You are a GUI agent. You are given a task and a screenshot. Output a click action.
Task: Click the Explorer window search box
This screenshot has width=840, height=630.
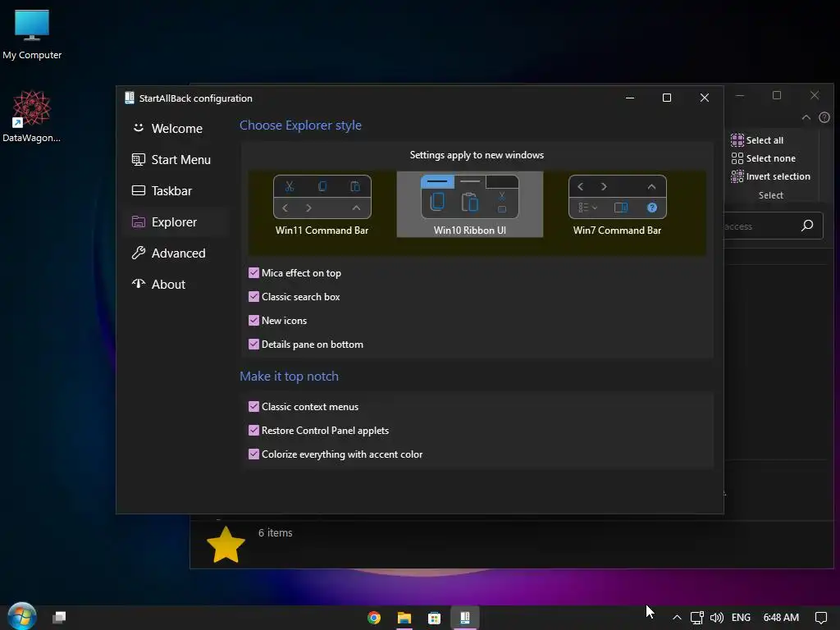click(x=773, y=226)
